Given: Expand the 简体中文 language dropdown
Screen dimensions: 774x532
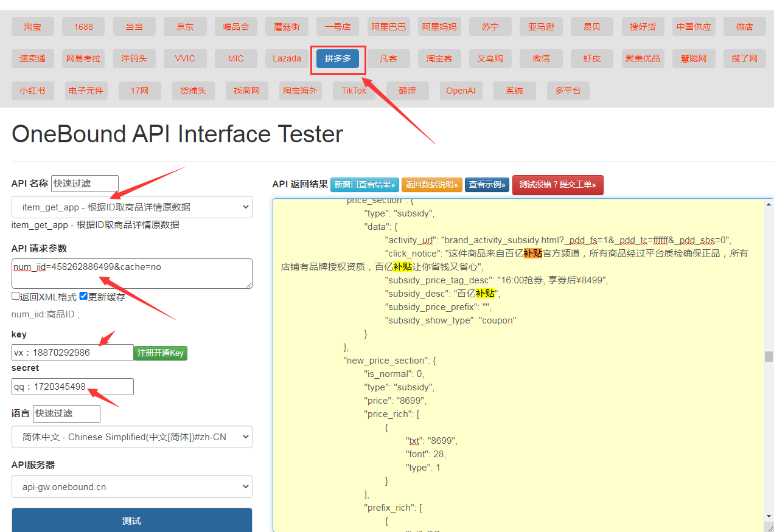Looking at the screenshot, I should click(132, 437).
